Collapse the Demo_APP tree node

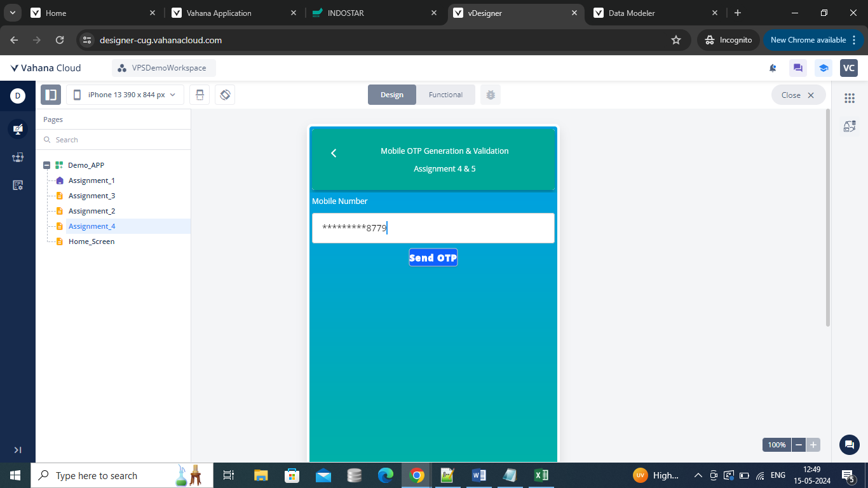tap(46, 165)
